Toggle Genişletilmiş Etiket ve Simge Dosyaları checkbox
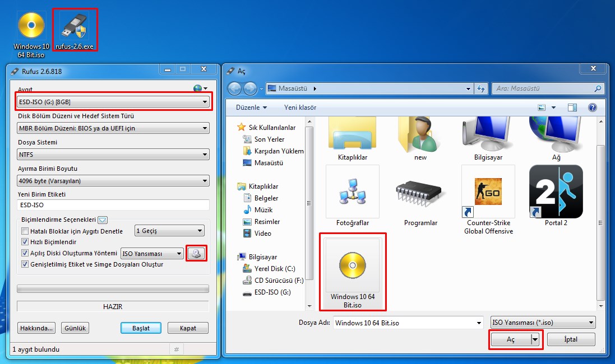 point(25,264)
